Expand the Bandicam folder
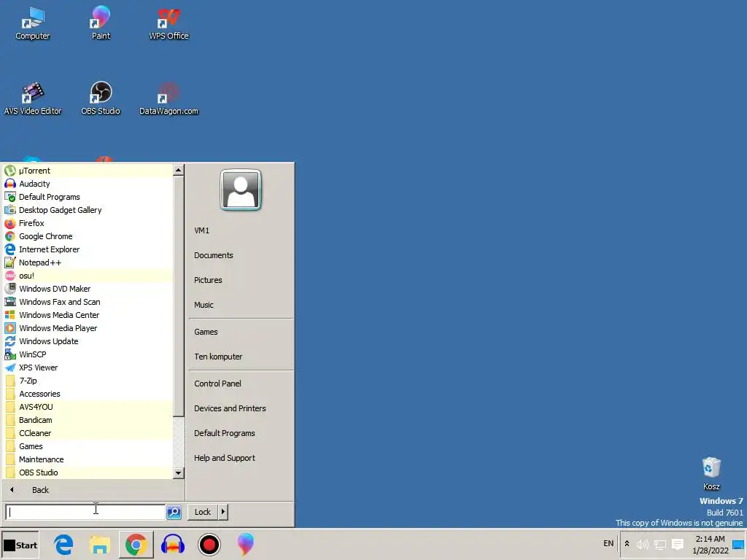 (x=88, y=420)
